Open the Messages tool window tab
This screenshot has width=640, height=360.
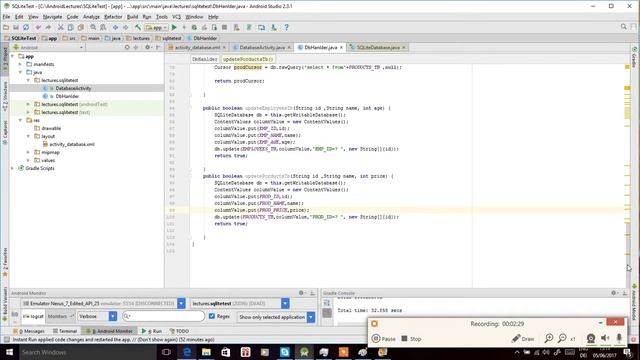tap(29, 331)
